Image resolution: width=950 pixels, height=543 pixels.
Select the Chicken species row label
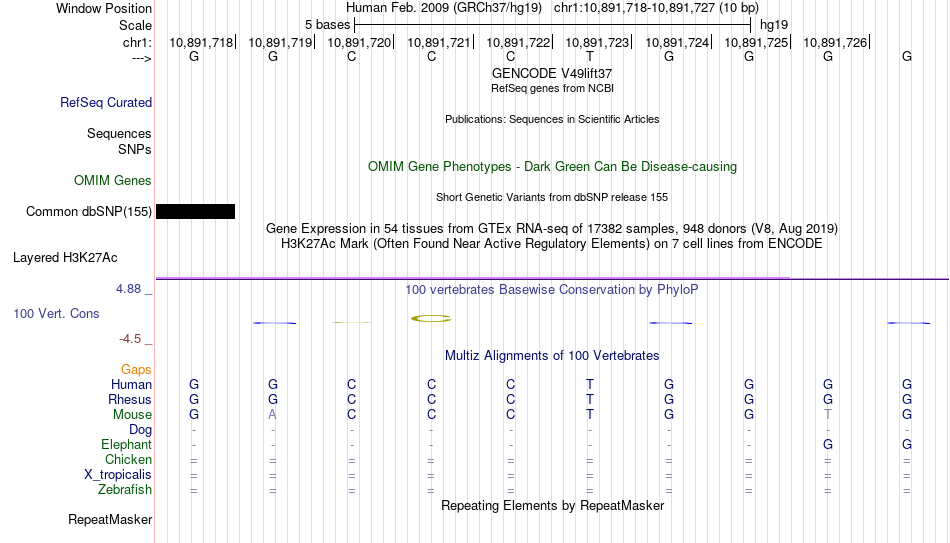coord(128,459)
